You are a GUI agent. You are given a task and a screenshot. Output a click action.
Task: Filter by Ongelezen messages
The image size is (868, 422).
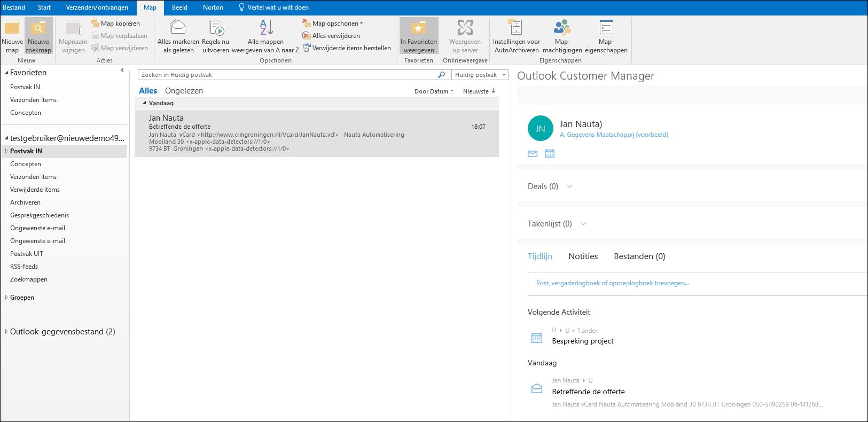point(184,91)
